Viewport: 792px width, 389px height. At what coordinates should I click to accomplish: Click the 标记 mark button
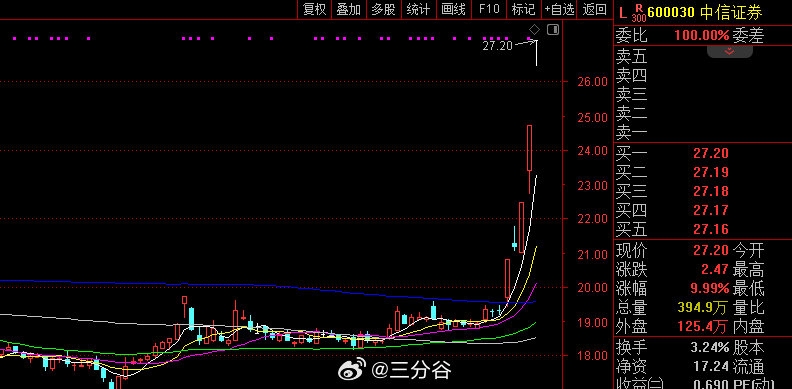pyautogui.click(x=523, y=9)
